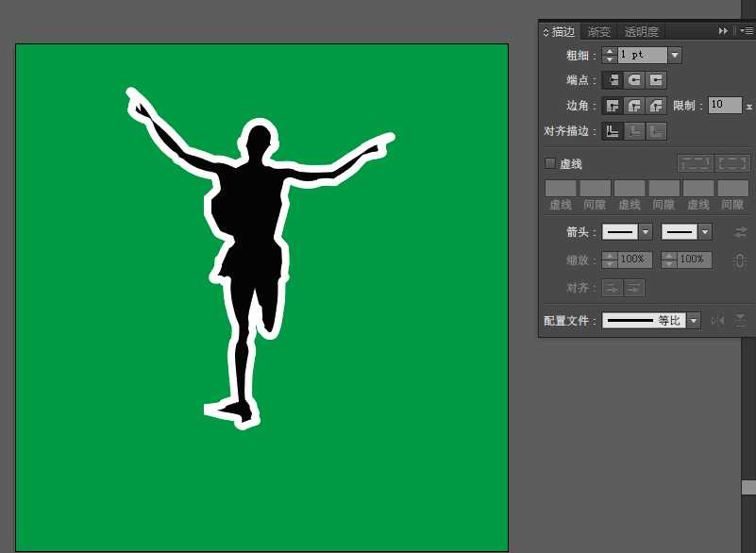Select the round cap endpoint icon
Image resolution: width=756 pixels, height=553 pixels.
pos(634,80)
